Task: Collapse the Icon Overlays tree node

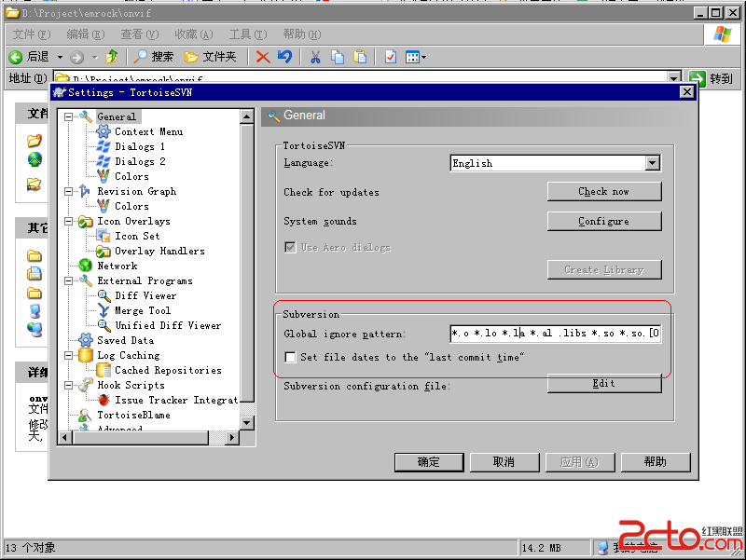Action: coord(68,221)
